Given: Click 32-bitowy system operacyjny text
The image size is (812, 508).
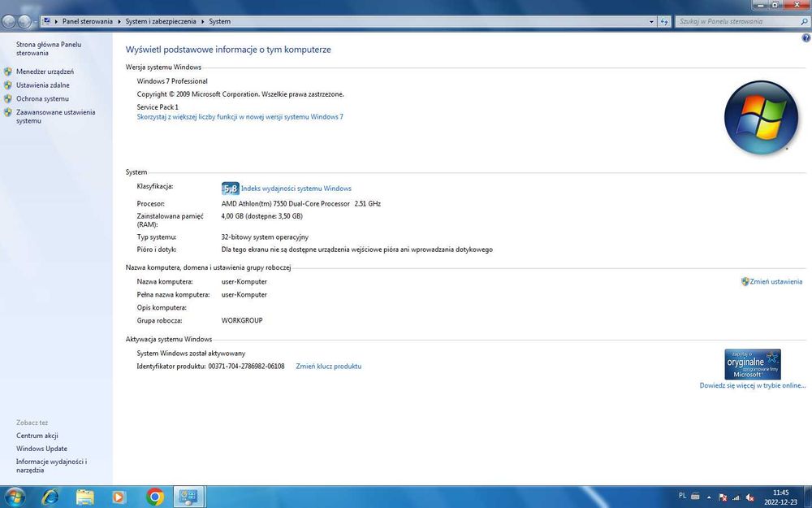Looking at the screenshot, I should (x=265, y=237).
